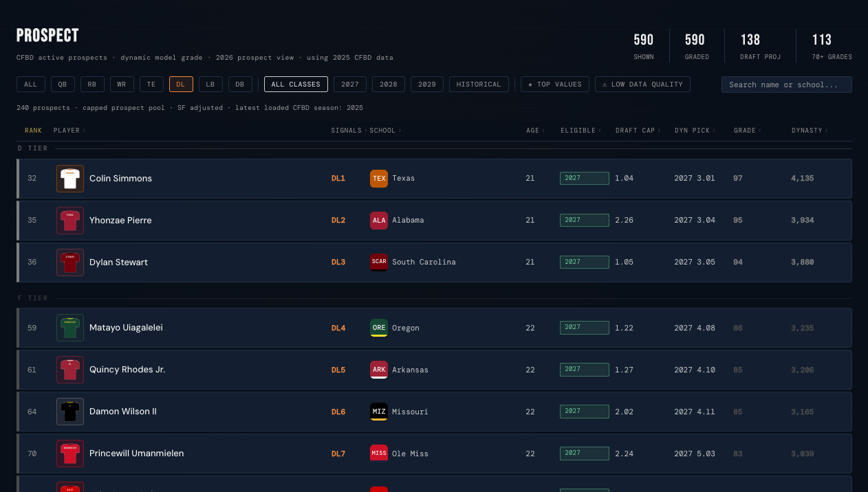Viewport: 868px width, 492px height.
Task: Click Colin Simmons' white jersey icon
Action: [70, 179]
